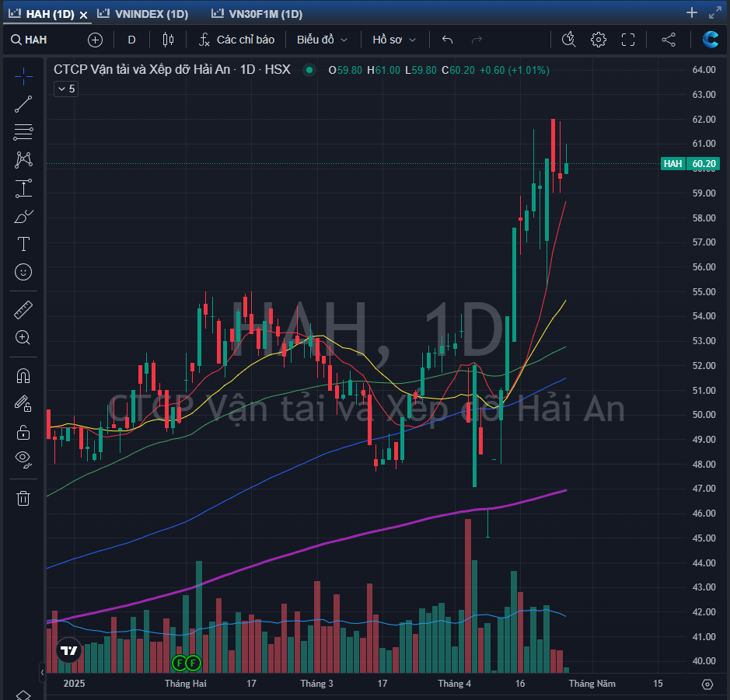
Task: Open time axis settings gear
Action: pyautogui.click(x=707, y=684)
